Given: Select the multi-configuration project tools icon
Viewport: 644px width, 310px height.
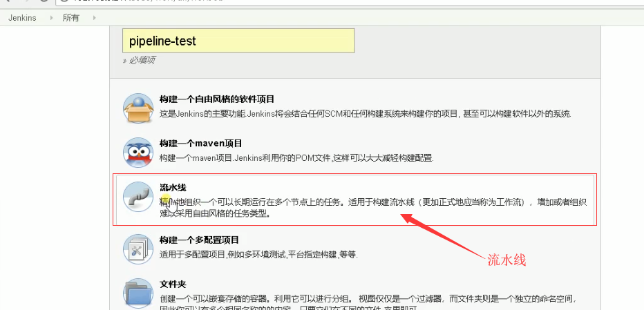Looking at the screenshot, I should pyautogui.click(x=138, y=249).
